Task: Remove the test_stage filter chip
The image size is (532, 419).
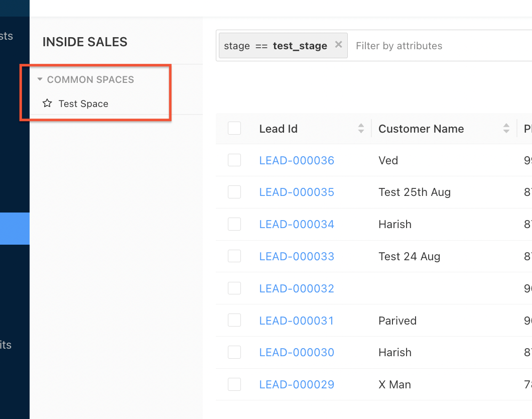Action: (x=339, y=45)
